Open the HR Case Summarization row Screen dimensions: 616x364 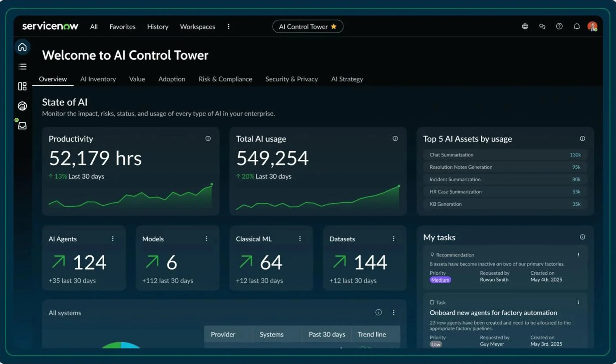click(505, 192)
